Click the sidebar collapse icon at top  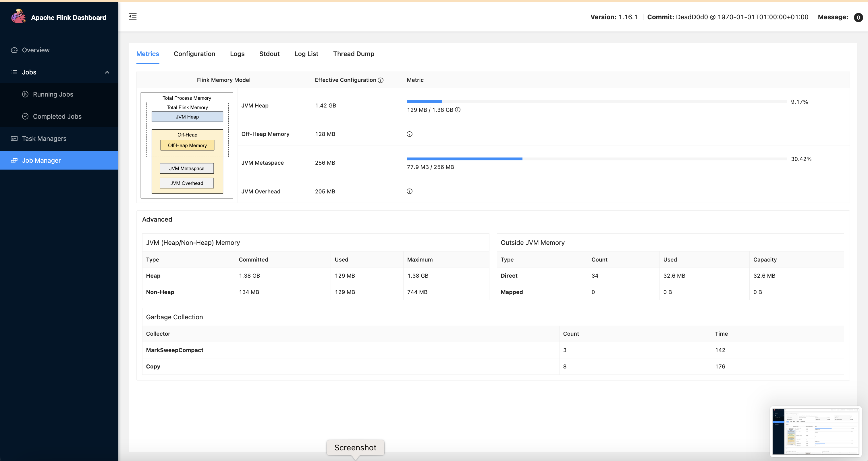click(x=133, y=16)
